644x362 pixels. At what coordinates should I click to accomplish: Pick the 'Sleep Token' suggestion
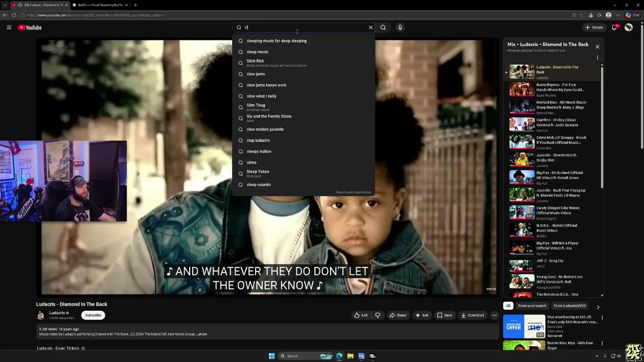(x=303, y=173)
